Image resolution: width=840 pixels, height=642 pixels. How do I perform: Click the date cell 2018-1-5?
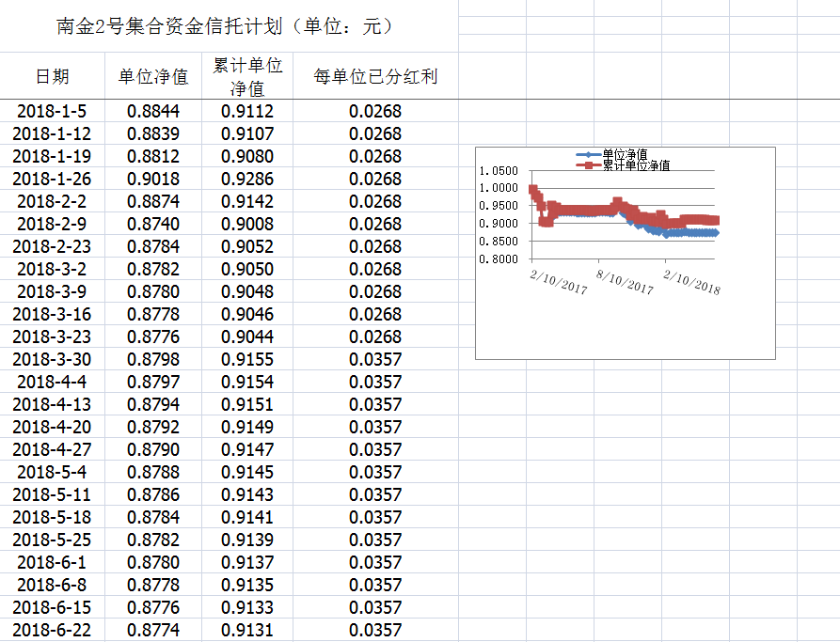tap(52, 111)
